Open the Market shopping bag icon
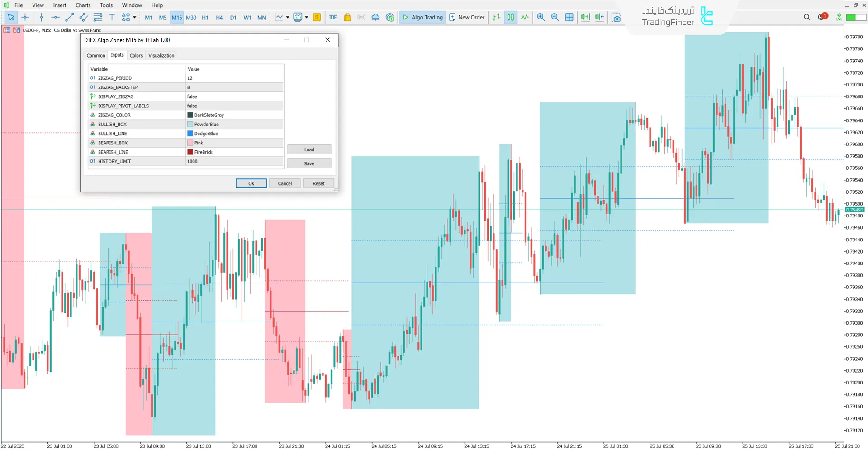 point(347,17)
